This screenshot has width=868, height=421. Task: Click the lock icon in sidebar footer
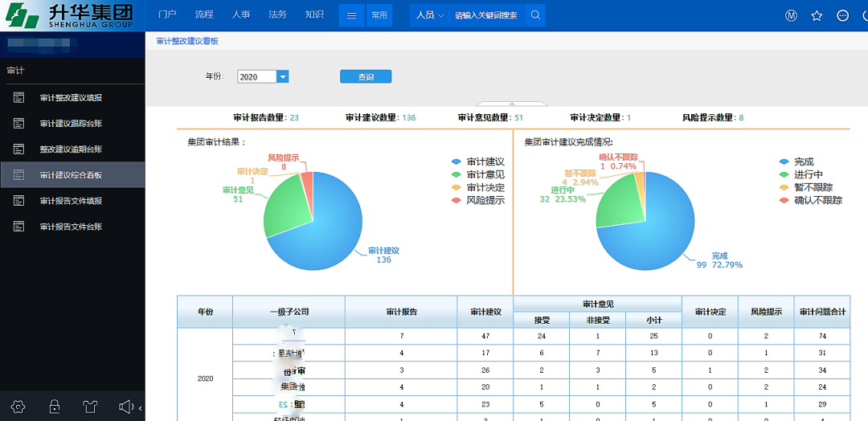[55, 407]
